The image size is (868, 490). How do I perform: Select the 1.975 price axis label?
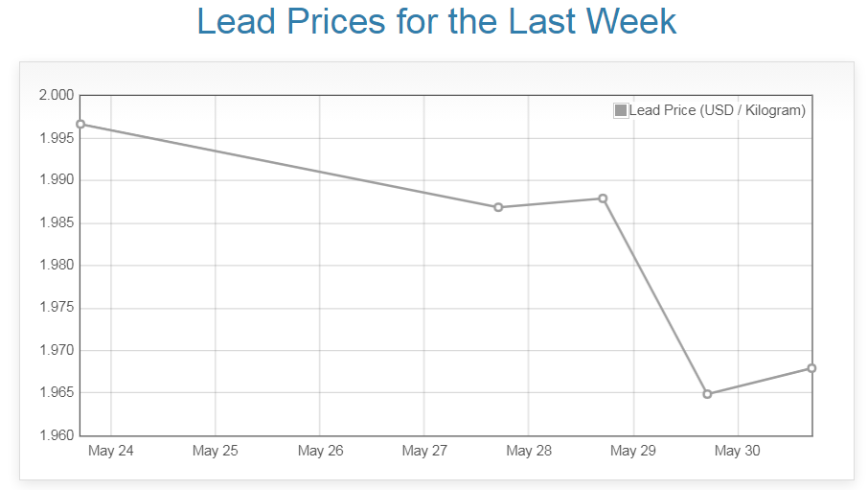(x=56, y=308)
